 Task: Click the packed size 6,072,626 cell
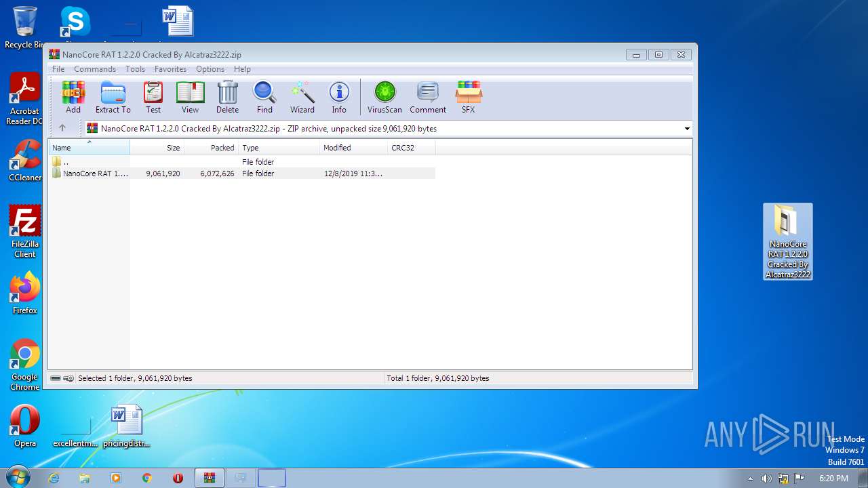coord(217,174)
